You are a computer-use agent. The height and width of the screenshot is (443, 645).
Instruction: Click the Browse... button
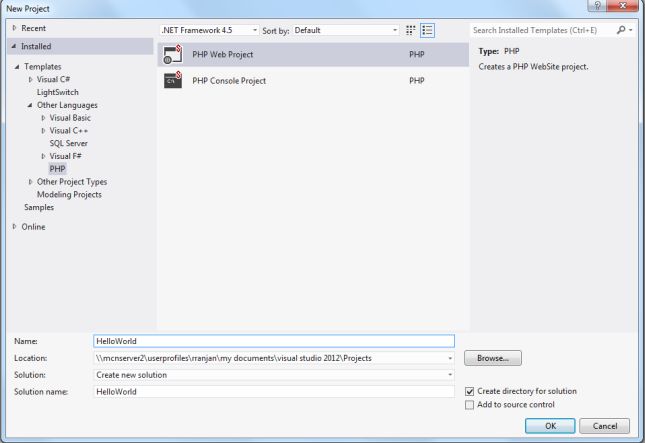click(493, 358)
